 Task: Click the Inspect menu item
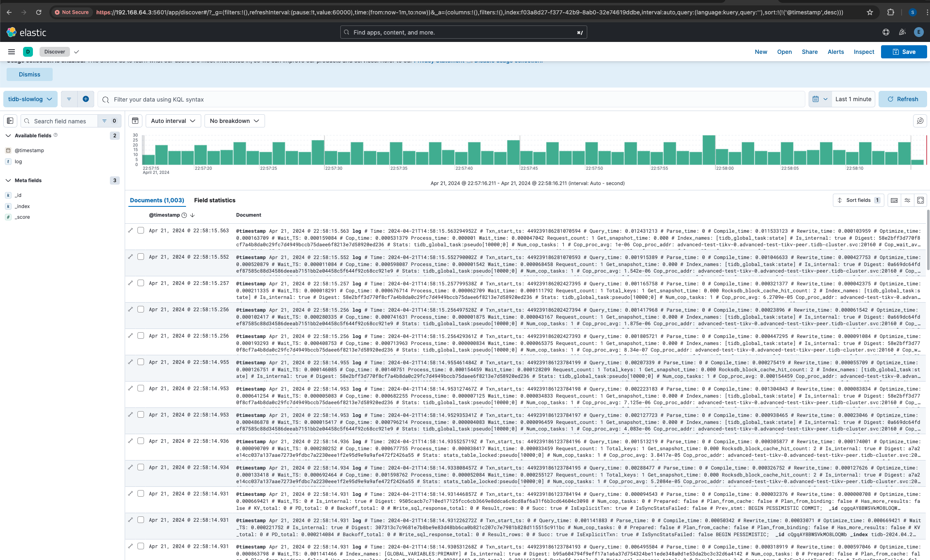coord(864,52)
